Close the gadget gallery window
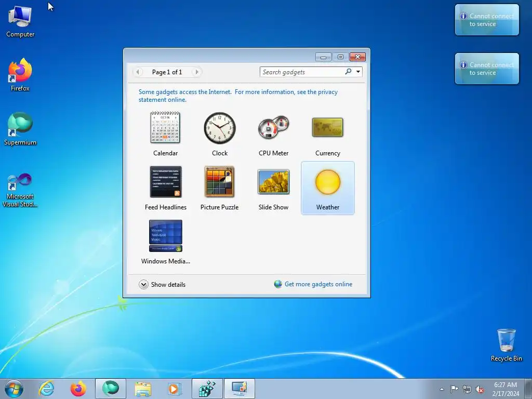The image size is (532, 399). tap(357, 57)
